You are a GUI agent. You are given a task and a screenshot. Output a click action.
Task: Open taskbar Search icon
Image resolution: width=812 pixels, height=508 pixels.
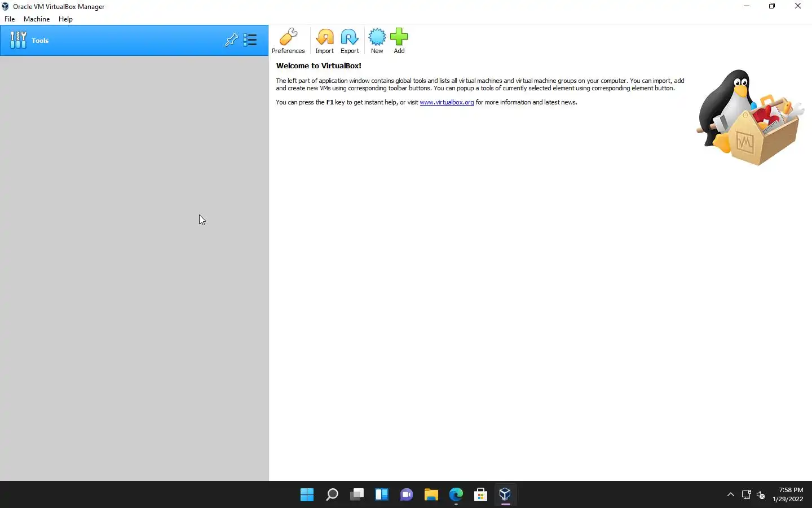tap(332, 495)
